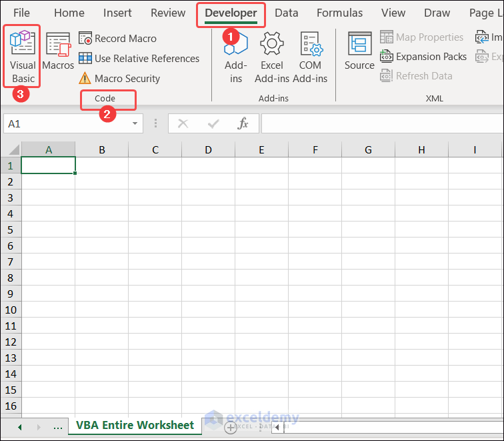Select row 5 header
This screenshot has height=441, width=504.
point(11,230)
